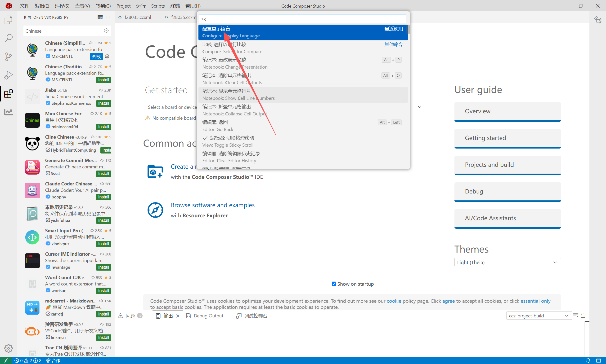Click the Extensions view icon
Image resolution: width=606 pixels, height=364 pixels.
click(x=8, y=94)
